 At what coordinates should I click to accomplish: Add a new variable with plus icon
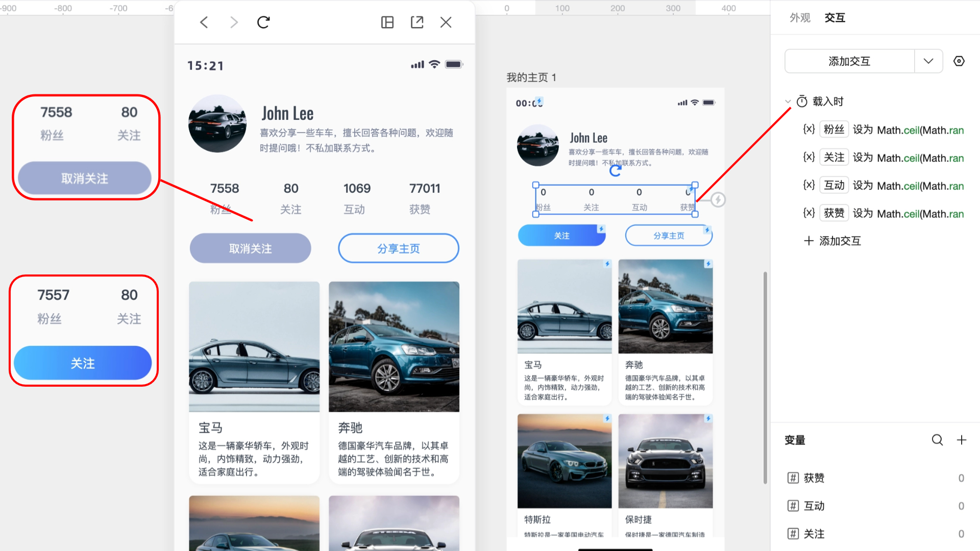962,440
